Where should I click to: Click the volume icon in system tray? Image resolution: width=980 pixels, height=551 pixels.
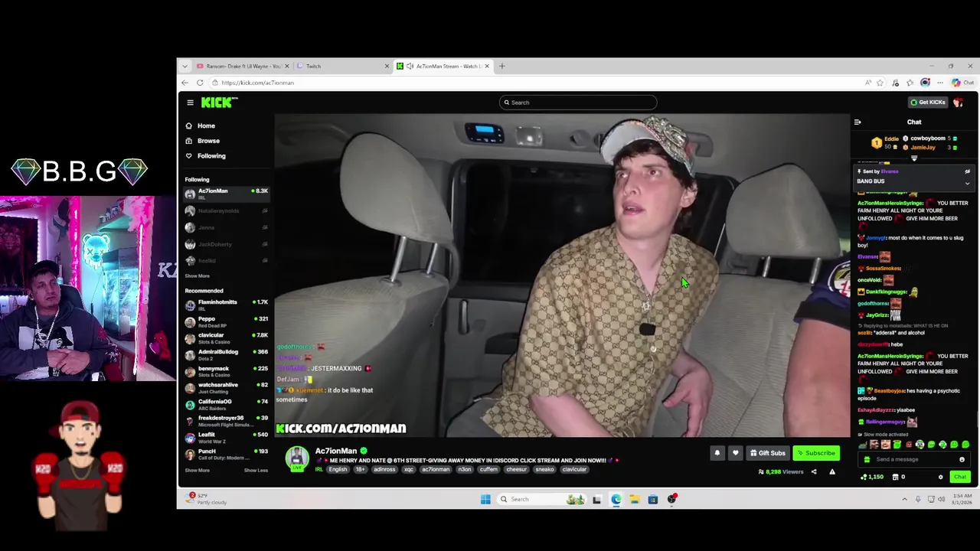pyautogui.click(x=943, y=499)
